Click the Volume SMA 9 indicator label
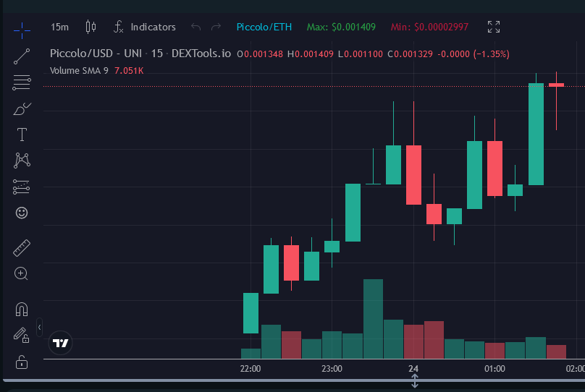This screenshot has height=392, width=585. pyautogui.click(x=79, y=71)
